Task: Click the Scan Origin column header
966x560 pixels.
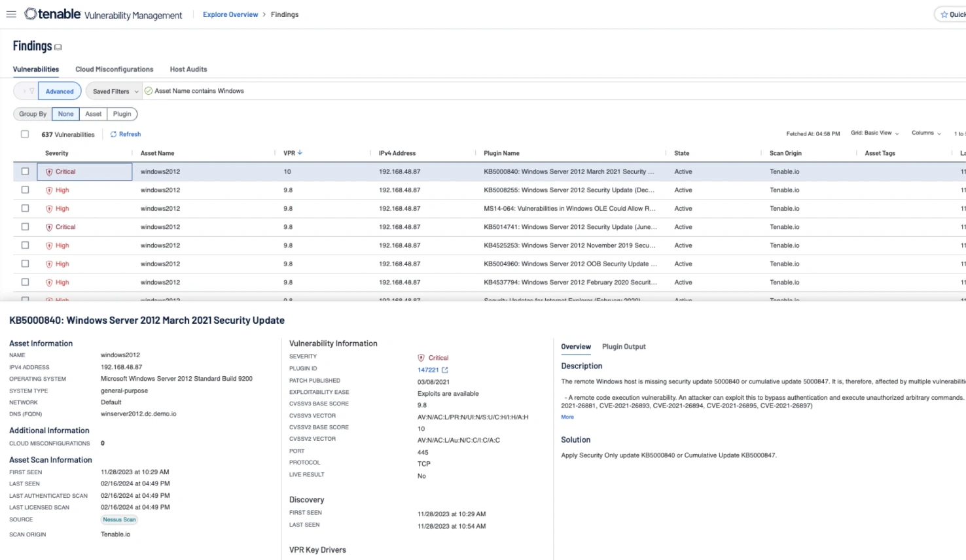Action: coord(785,153)
